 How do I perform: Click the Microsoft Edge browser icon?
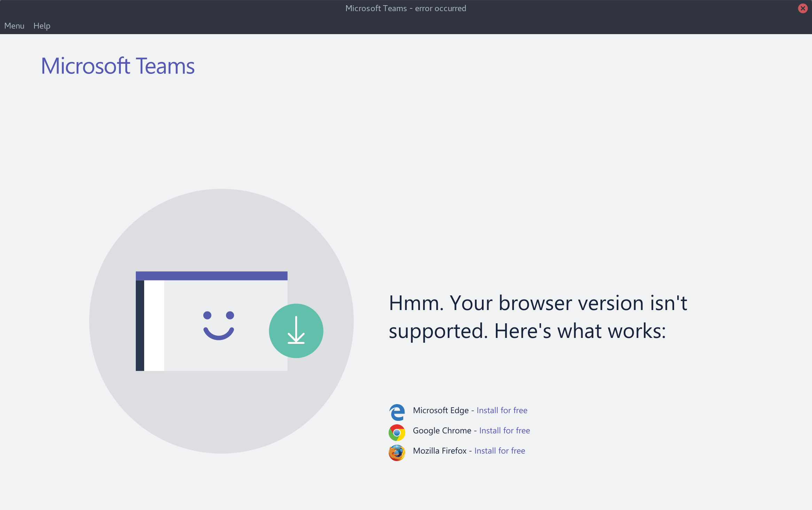(x=397, y=412)
